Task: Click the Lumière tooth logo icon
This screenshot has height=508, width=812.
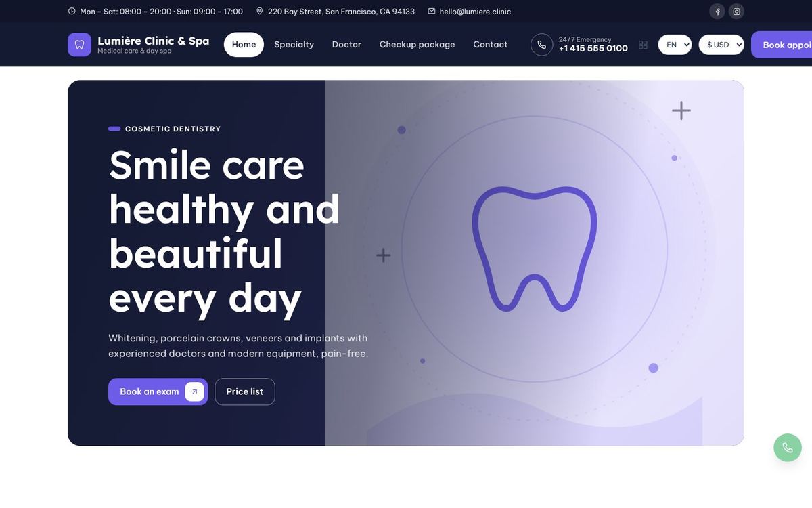Action: 79,45
